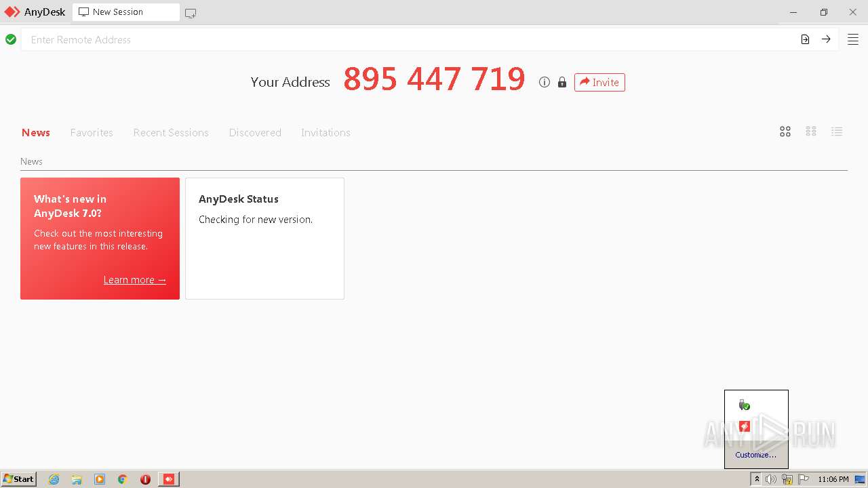Switch to the Recent Sessions tab
Viewport: 868px width, 488px height.
[171, 132]
